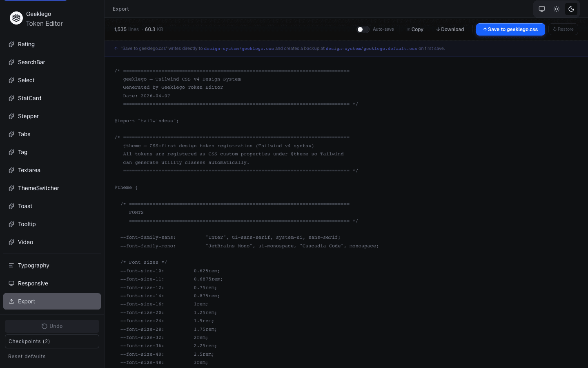Click the @import "tailwindcss" line
The height and width of the screenshot is (368, 588).
(x=147, y=121)
